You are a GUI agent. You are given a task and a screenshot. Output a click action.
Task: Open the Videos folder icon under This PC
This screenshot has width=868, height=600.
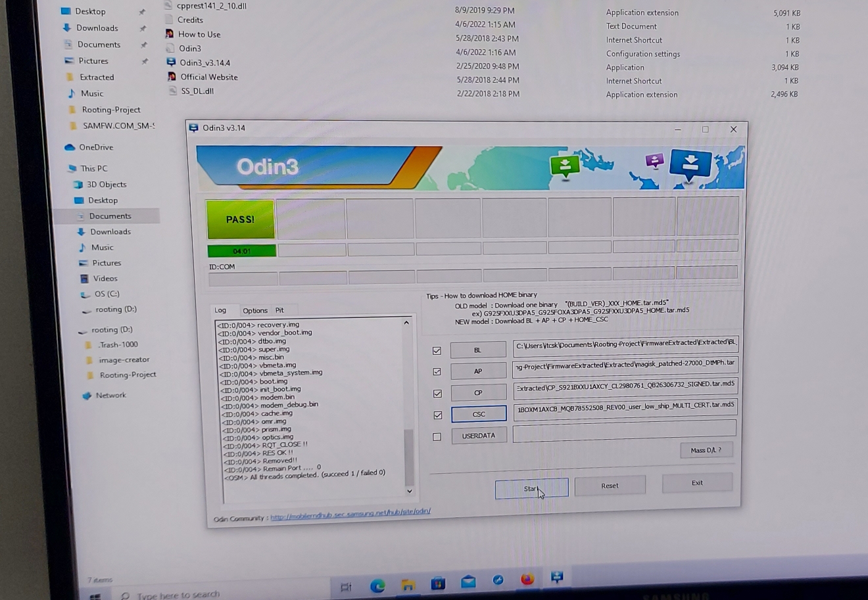(84, 279)
